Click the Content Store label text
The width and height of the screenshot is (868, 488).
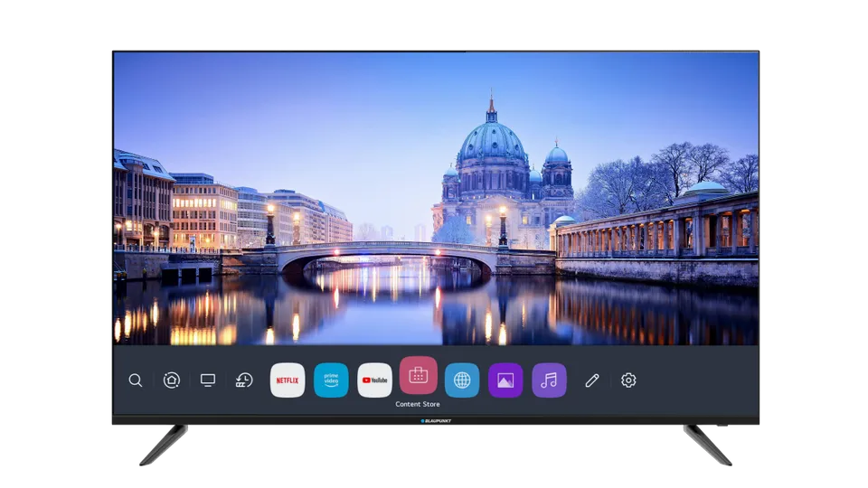[x=418, y=405]
